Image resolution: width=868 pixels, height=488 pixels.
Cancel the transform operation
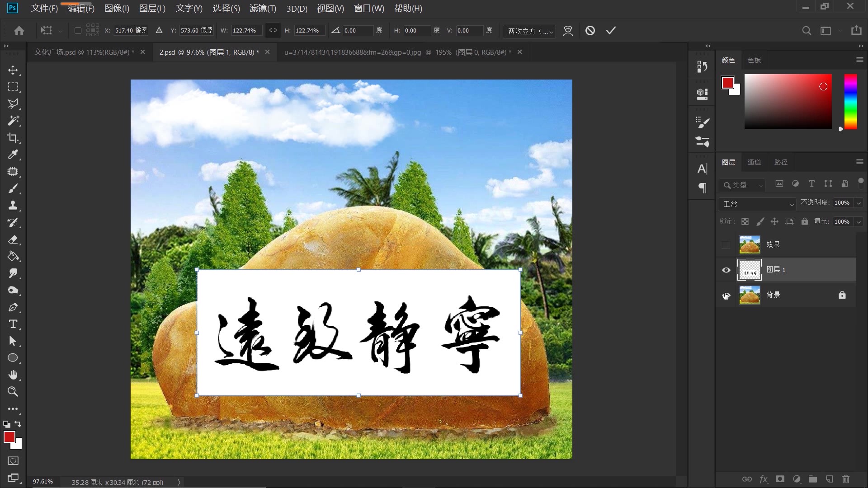tap(590, 30)
